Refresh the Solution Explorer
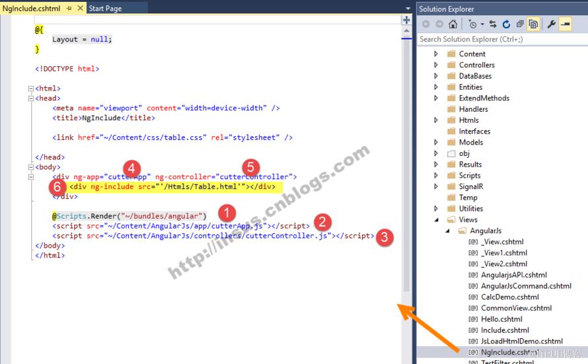The height and width of the screenshot is (364, 588). tap(506, 24)
